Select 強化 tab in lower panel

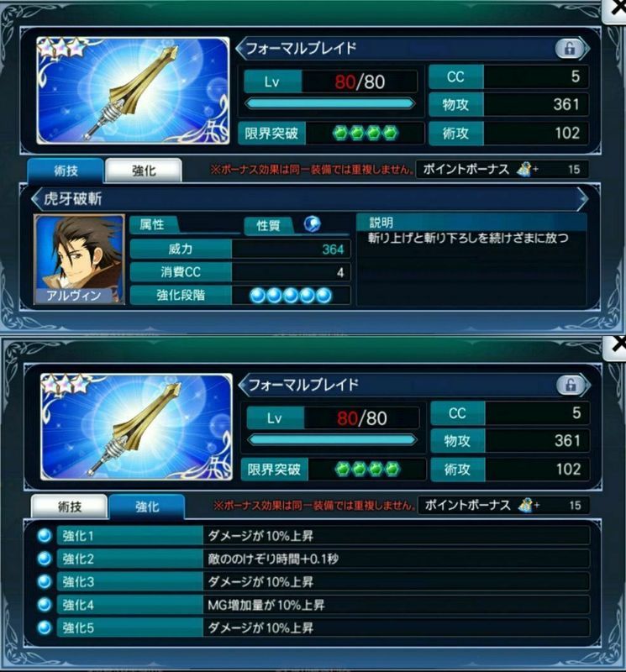(x=147, y=507)
